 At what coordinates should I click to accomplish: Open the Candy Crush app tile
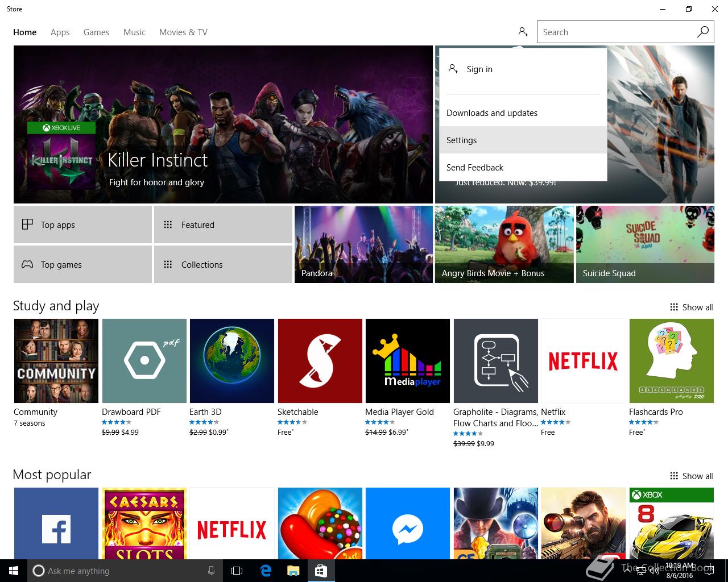320,523
